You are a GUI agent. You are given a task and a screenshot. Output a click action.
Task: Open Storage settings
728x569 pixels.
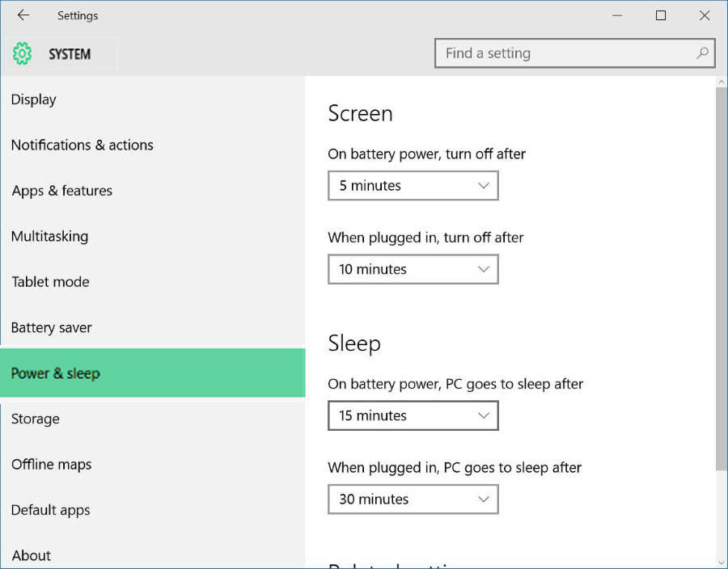point(35,419)
